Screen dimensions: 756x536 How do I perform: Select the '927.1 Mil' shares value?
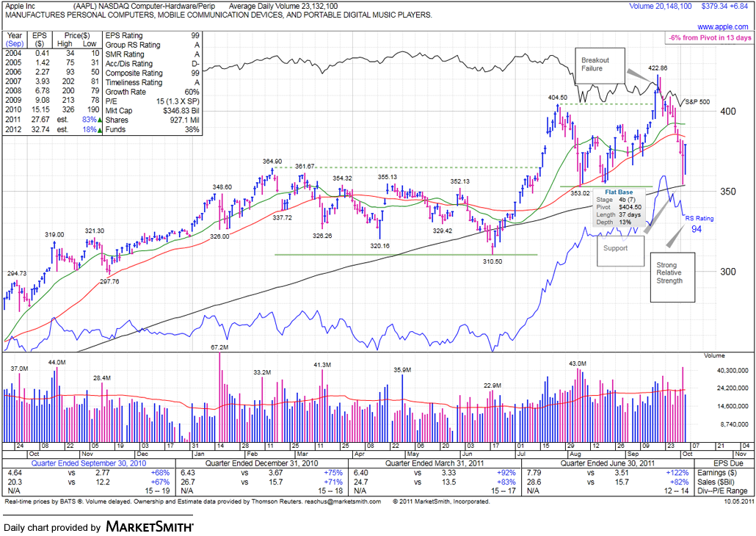coord(185,120)
